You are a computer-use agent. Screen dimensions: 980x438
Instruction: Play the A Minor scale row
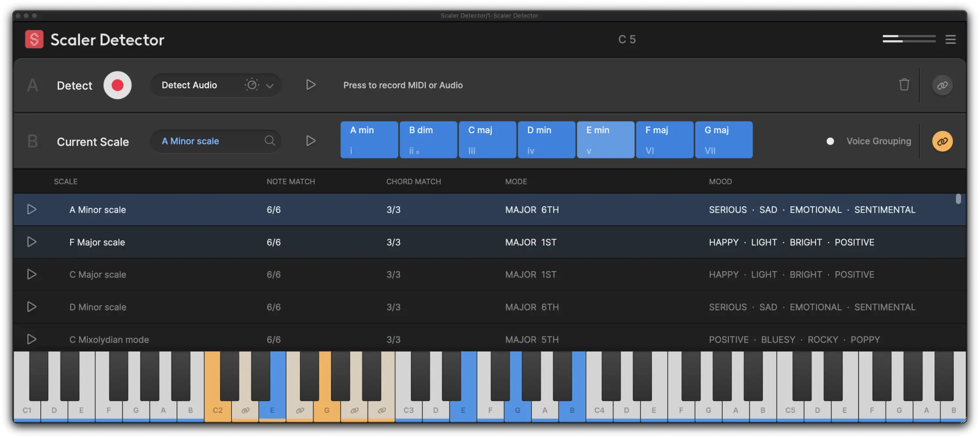[x=32, y=209]
